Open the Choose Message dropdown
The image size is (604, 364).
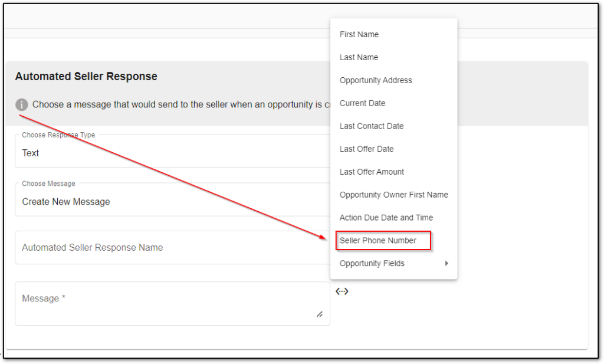(173, 199)
